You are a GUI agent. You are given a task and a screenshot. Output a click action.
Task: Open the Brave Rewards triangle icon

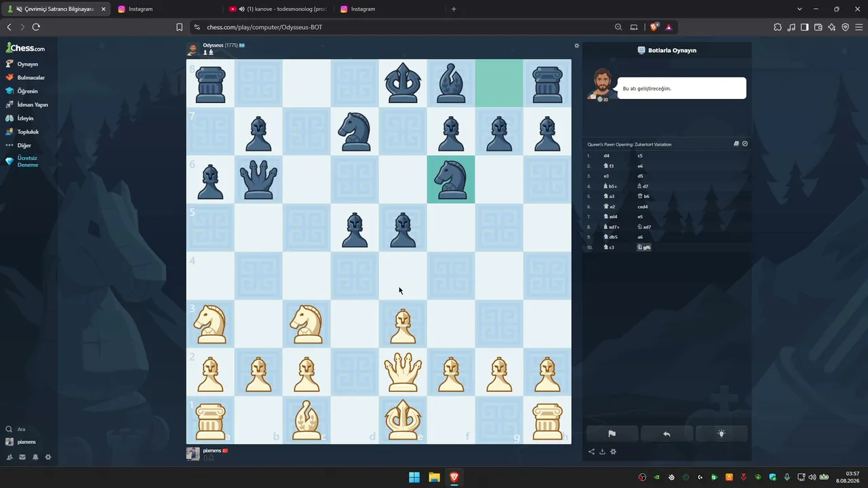pos(669,27)
